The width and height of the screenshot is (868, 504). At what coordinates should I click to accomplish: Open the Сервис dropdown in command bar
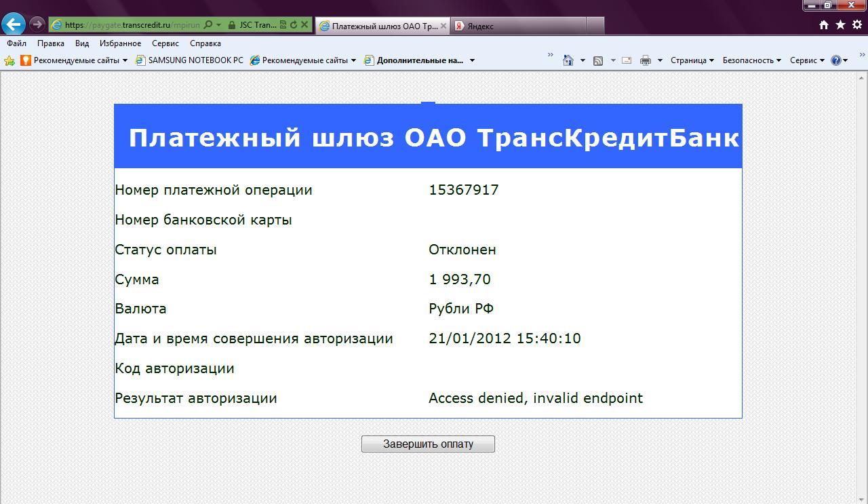(x=806, y=60)
